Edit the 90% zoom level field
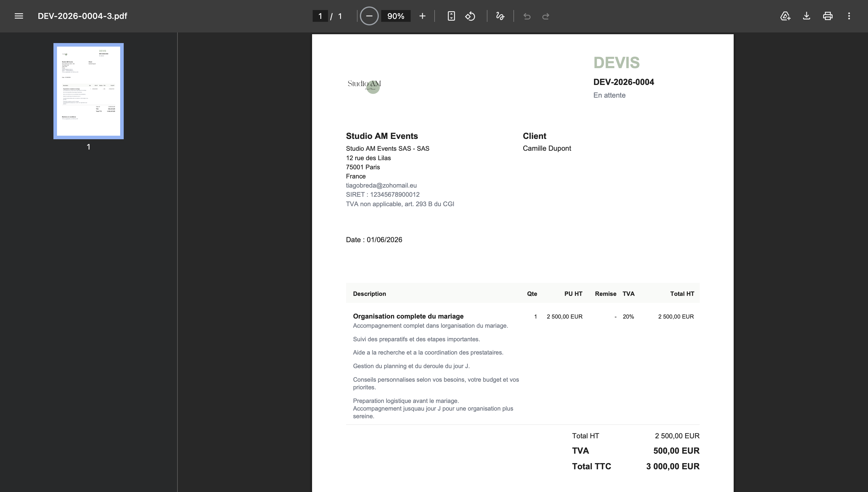This screenshot has height=492, width=868. (396, 16)
